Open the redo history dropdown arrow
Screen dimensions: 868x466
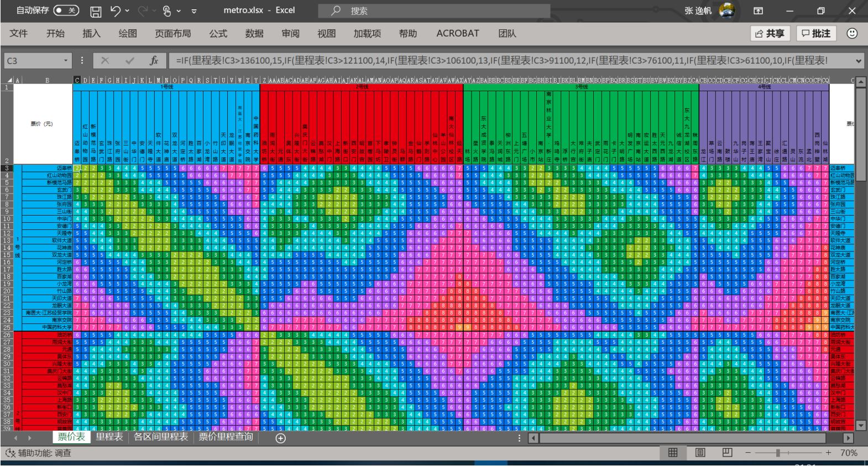[154, 11]
